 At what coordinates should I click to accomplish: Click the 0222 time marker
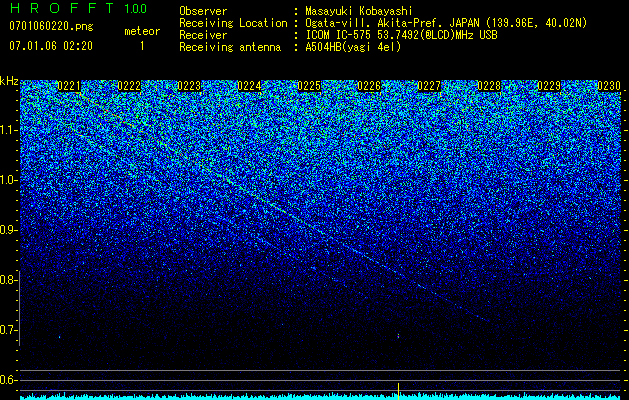[129, 86]
